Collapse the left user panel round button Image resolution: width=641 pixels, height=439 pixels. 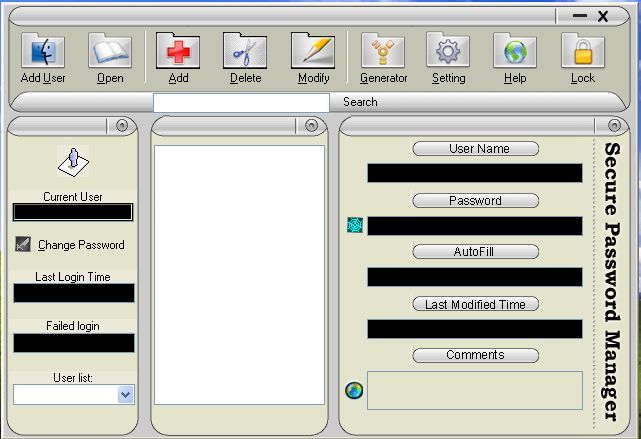122,125
